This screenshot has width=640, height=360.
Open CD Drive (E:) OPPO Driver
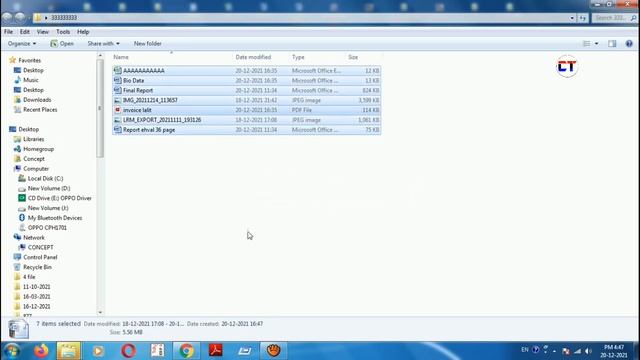(x=59, y=198)
